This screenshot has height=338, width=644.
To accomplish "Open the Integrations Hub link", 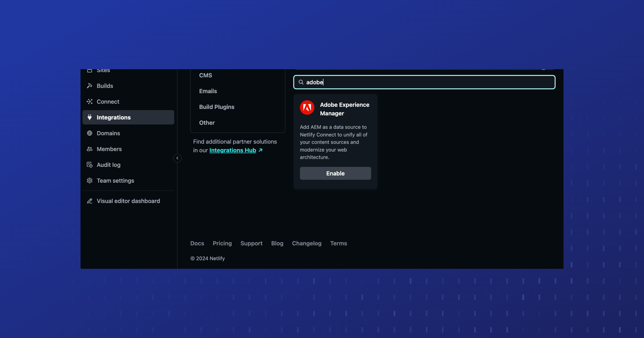I will (233, 150).
